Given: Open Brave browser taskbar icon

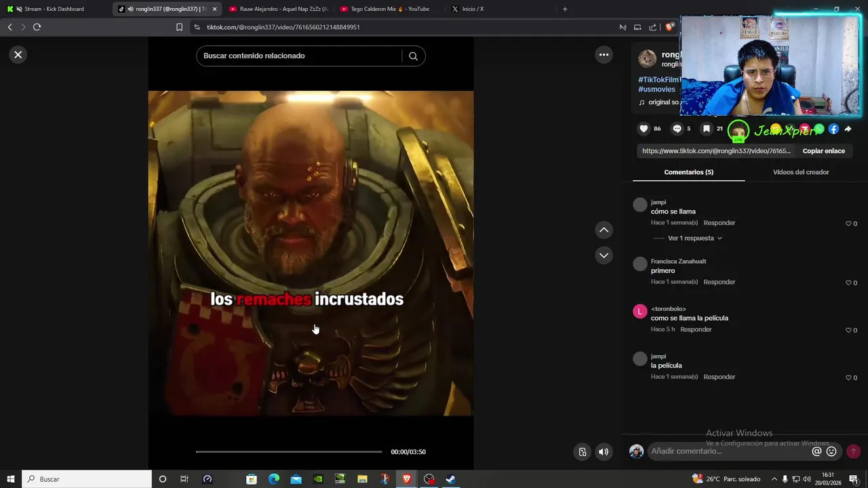Looking at the screenshot, I should coord(406,479).
